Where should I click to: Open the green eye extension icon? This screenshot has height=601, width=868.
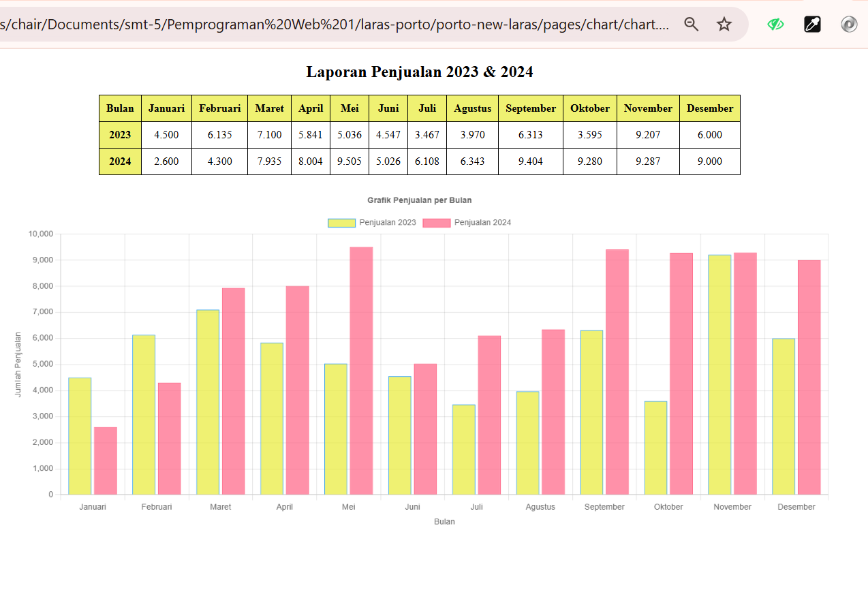point(775,25)
